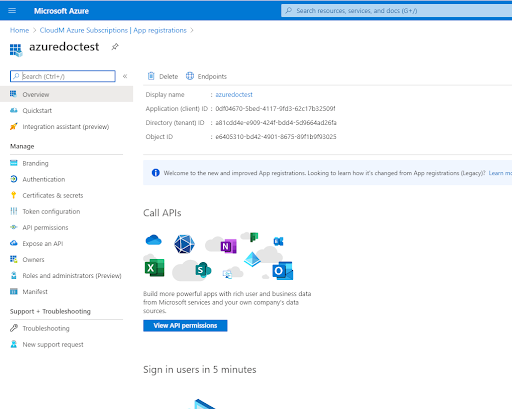Viewport: 512px width, 409px height.
Task: Click the azuredoctest app registration icon
Action: [16, 50]
